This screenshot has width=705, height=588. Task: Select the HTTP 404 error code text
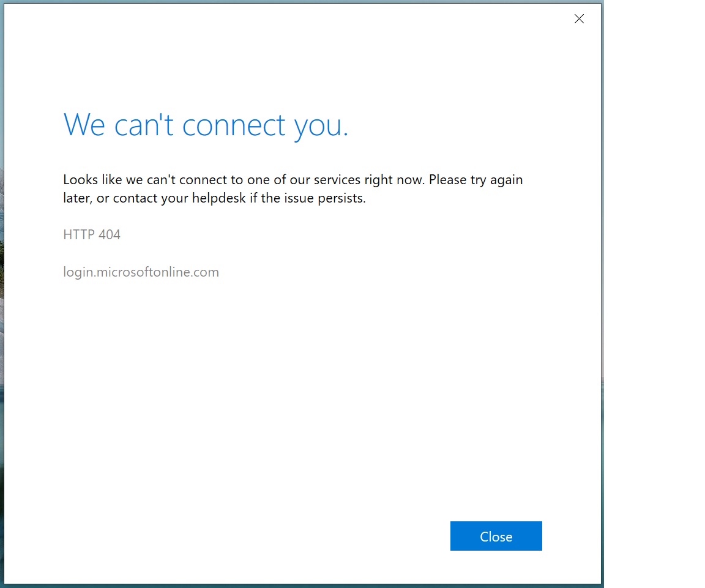92,234
